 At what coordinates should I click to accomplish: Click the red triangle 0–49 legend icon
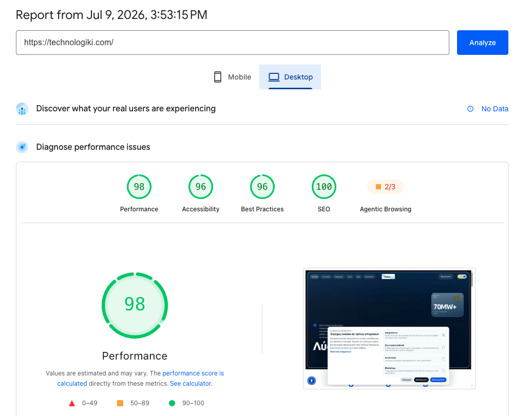point(72,403)
